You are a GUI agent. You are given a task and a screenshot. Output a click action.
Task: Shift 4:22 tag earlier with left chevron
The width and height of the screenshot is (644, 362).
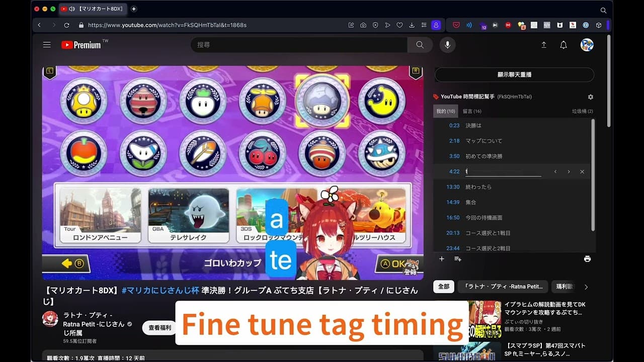pos(555,171)
